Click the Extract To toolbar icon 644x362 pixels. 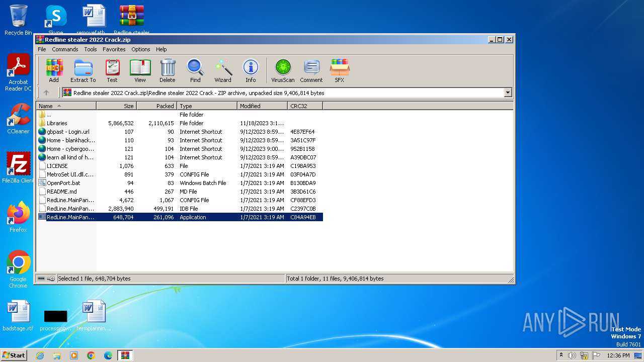[x=83, y=70]
